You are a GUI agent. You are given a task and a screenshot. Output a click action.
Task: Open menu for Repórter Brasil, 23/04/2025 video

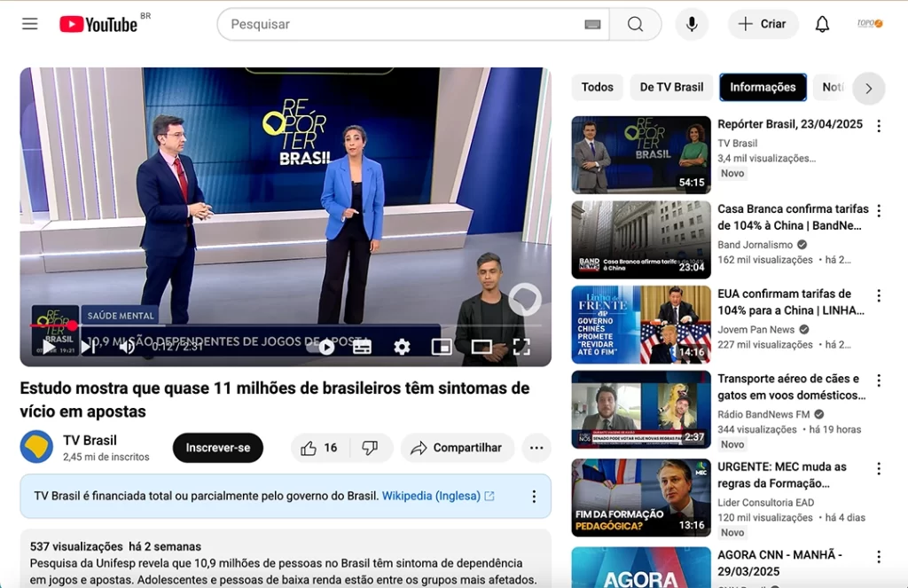pyautogui.click(x=879, y=126)
